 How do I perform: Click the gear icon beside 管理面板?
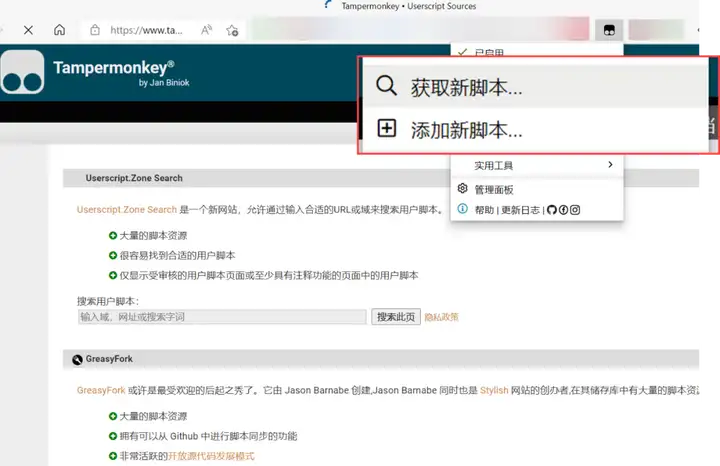[x=462, y=188]
